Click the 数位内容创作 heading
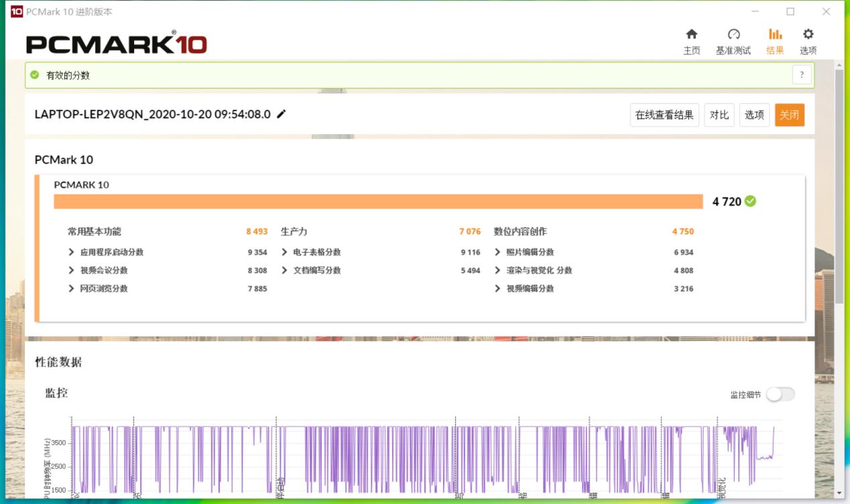 (x=520, y=231)
